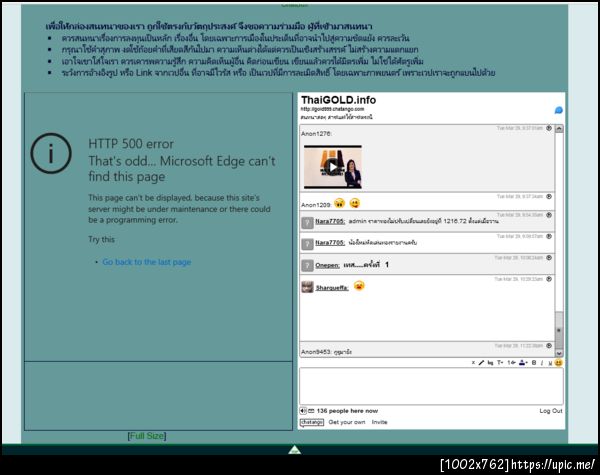600x475 pixels.
Task: Click the 'Anon1276:' username text
Action: [x=316, y=134]
